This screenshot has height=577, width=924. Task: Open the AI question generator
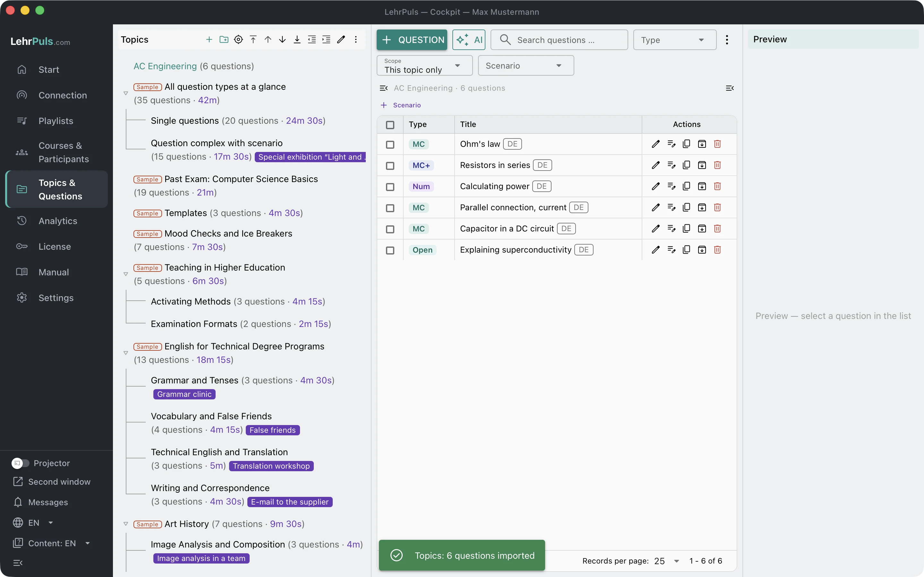click(469, 40)
